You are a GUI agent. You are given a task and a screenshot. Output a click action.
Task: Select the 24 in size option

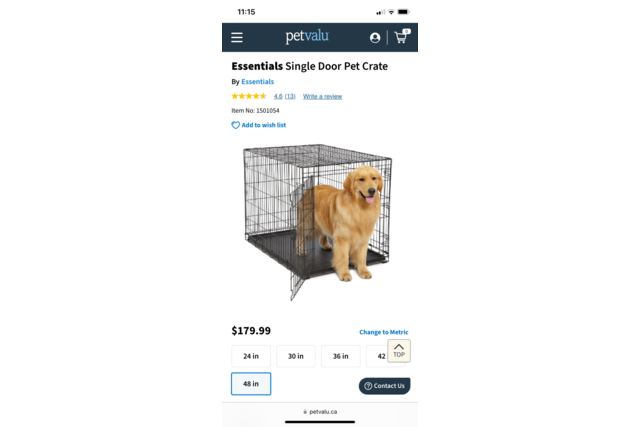tap(251, 356)
